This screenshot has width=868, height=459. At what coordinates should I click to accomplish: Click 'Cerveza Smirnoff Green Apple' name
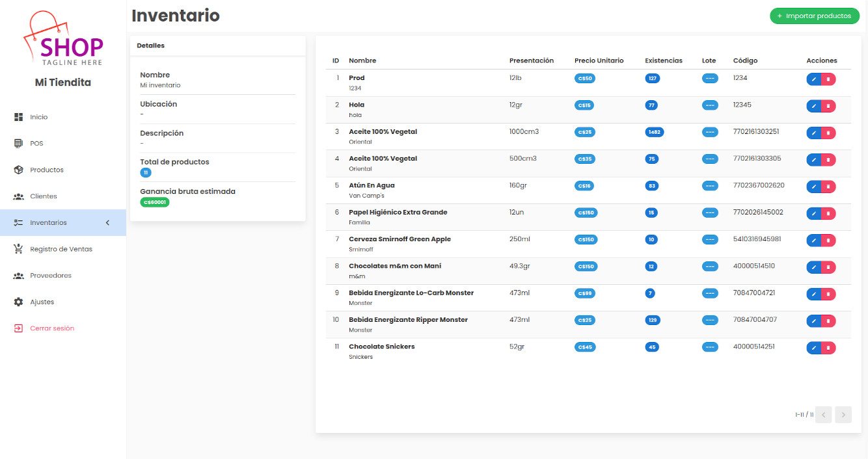pyautogui.click(x=400, y=239)
